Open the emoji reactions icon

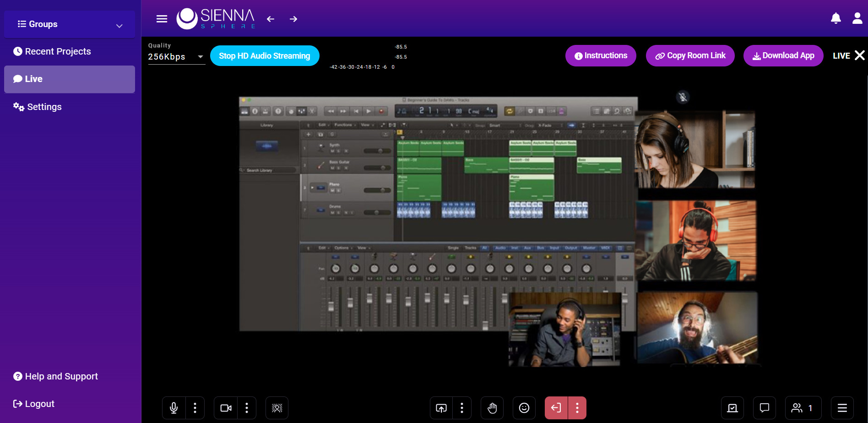pos(524,408)
